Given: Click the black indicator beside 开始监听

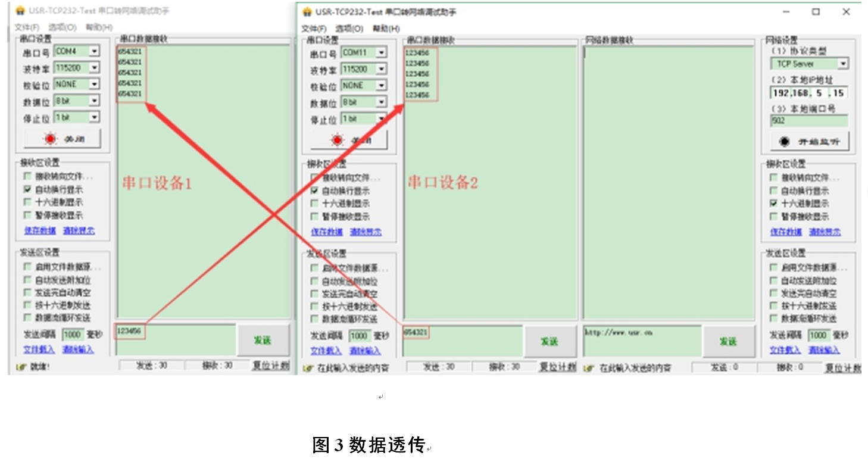Looking at the screenshot, I should click(784, 142).
